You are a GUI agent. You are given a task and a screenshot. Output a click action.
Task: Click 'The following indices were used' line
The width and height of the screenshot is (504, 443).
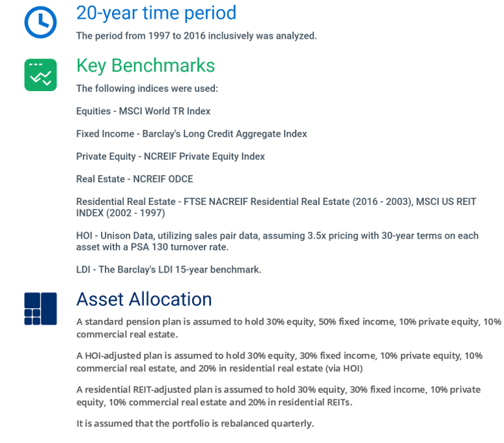pos(147,88)
